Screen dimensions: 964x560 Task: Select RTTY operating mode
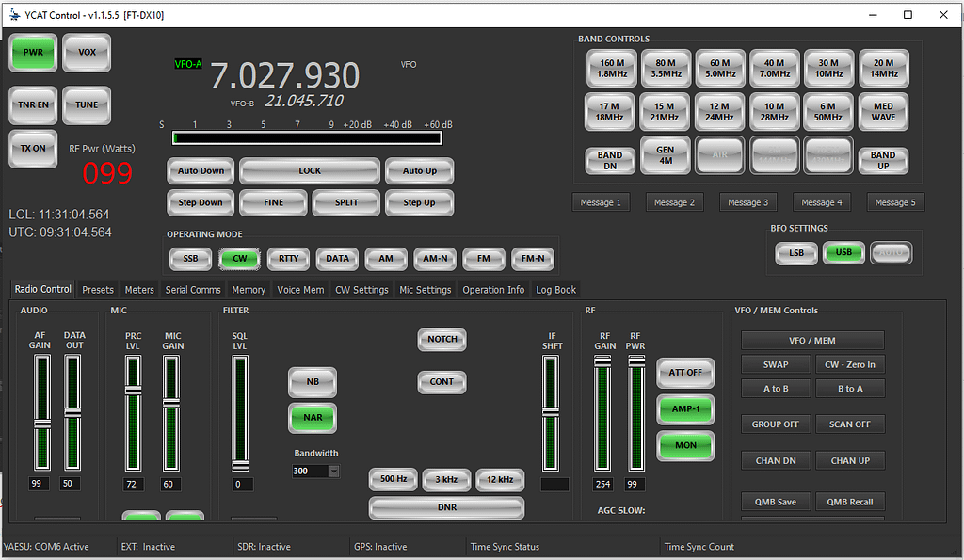pos(288,259)
